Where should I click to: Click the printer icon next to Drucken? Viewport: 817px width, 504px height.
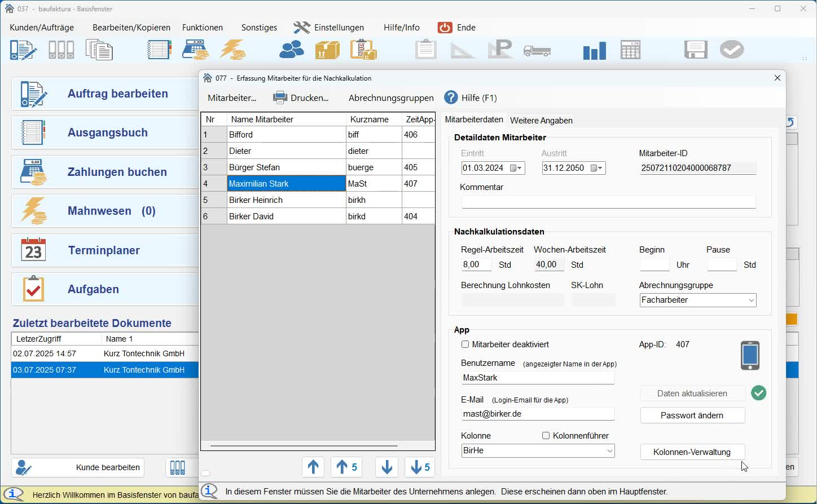[280, 98]
